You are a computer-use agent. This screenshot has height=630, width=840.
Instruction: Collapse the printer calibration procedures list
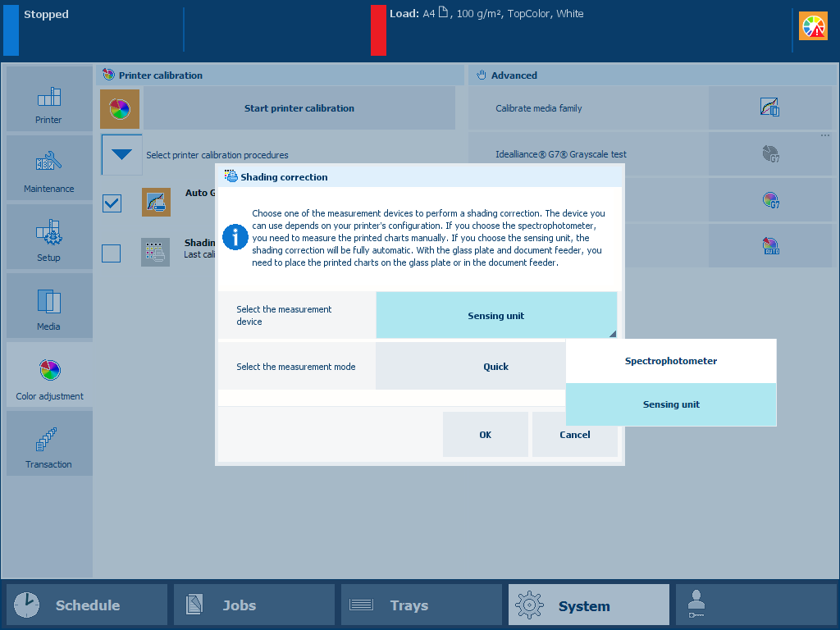(x=121, y=155)
